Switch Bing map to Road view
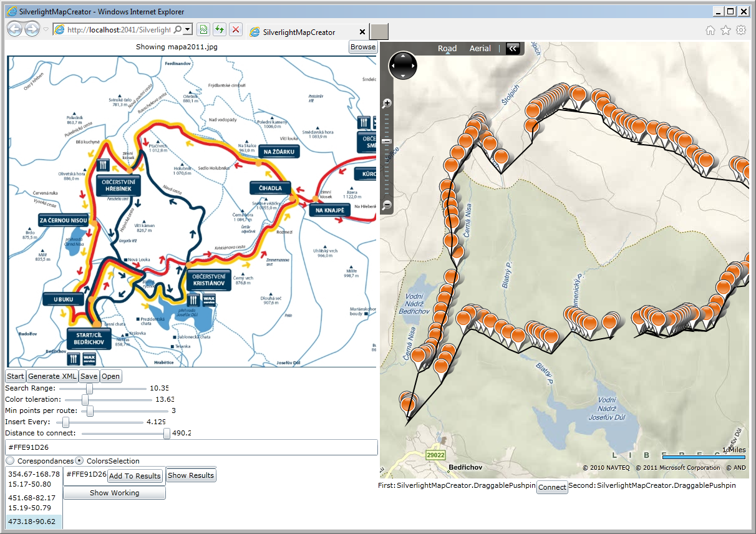The height and width of the screenshot is (534, 756). pos(447,48)
